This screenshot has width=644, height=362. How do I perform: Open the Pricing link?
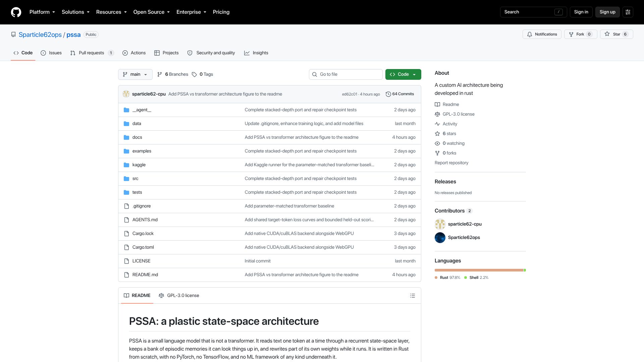pyautogui.click(x=221, y=12)
